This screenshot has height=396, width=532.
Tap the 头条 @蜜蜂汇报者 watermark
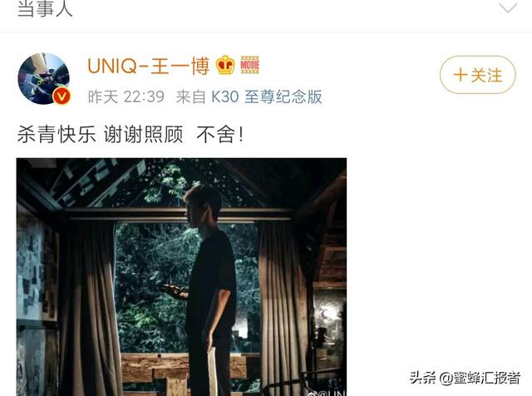pos(465,378)
